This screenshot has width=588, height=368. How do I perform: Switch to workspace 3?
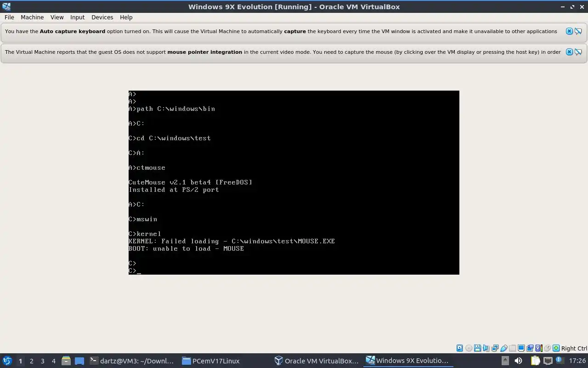(x=42, y=361)
